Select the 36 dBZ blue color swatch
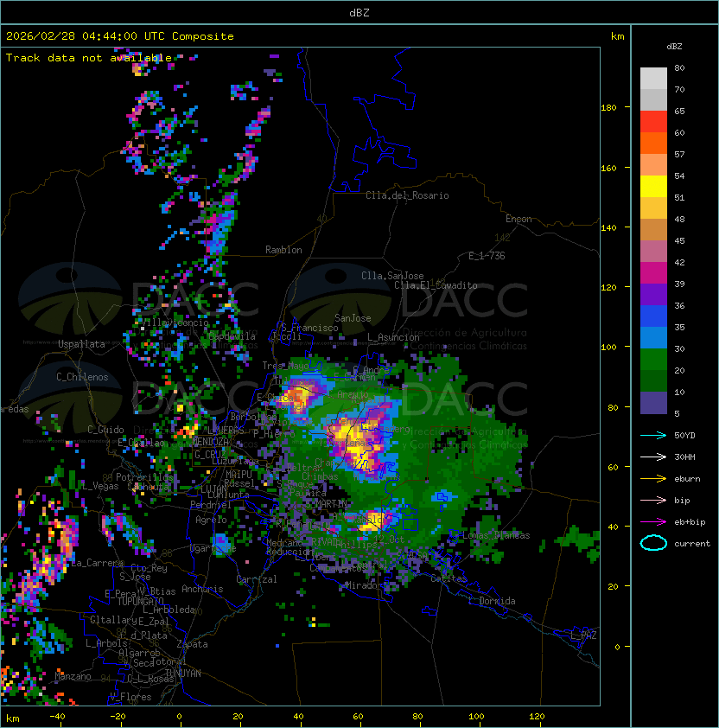The image size is (719, 728). click(x=653, y=316)
